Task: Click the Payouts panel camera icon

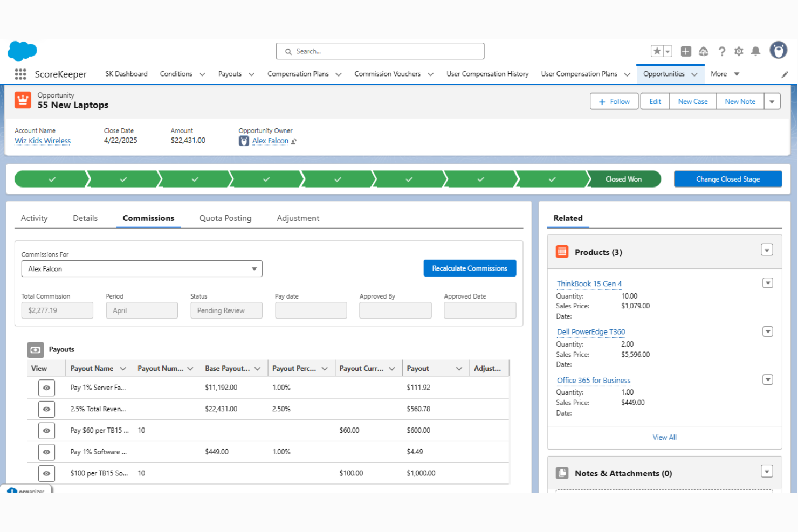Action: pyautogui.click(x=35, y=349)
